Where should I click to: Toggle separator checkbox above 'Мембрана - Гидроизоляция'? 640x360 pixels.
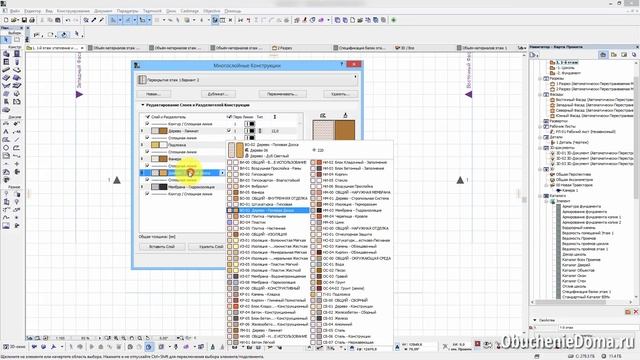(x=148, y=180)
